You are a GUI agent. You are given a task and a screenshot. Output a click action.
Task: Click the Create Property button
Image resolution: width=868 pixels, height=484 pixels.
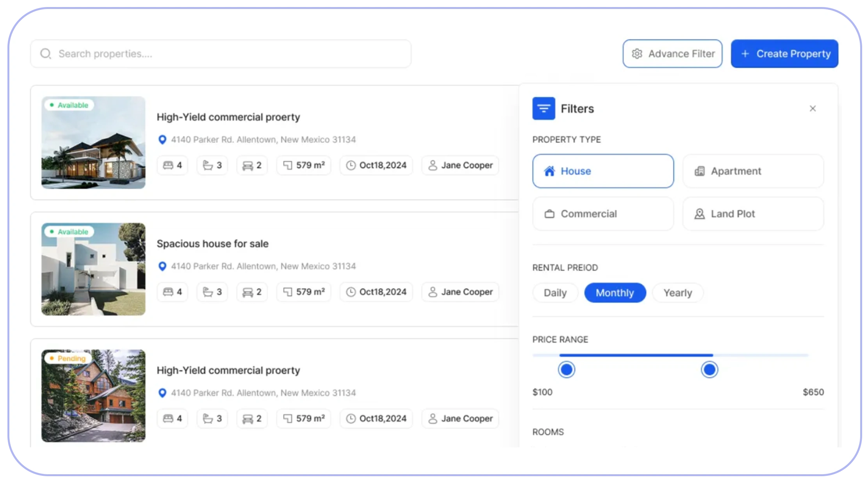pyautogui.click(x=784, y=53)
